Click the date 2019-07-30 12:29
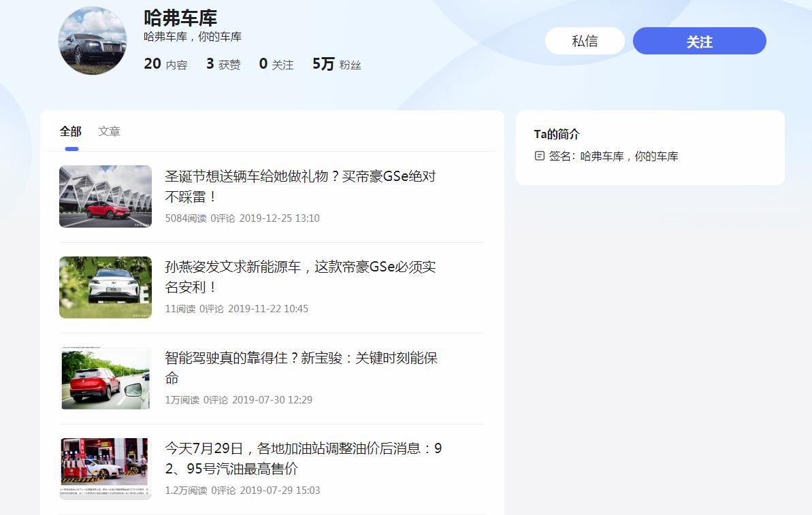Viewport: 812px width, 515px height. pyautogui.click(x=272, y=400)
